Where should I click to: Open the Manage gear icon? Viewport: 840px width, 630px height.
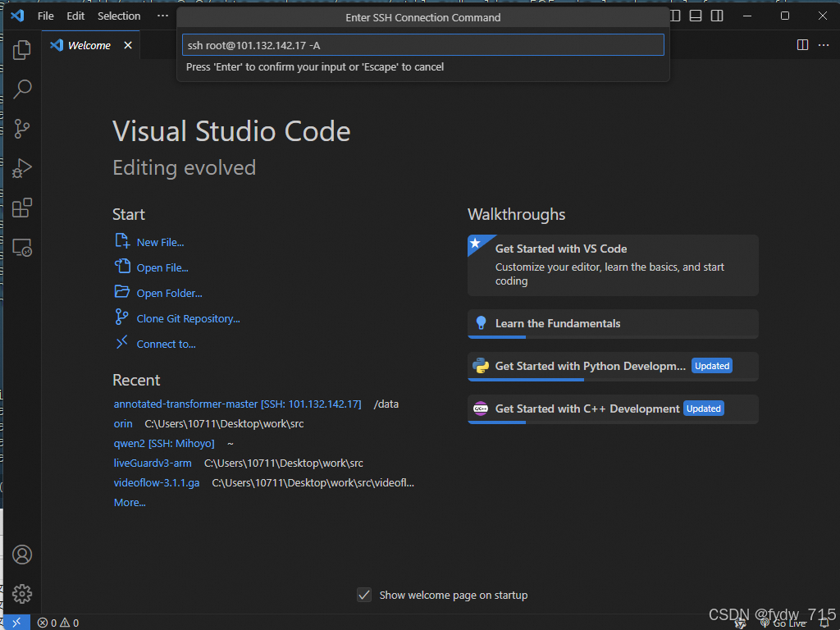22,594
